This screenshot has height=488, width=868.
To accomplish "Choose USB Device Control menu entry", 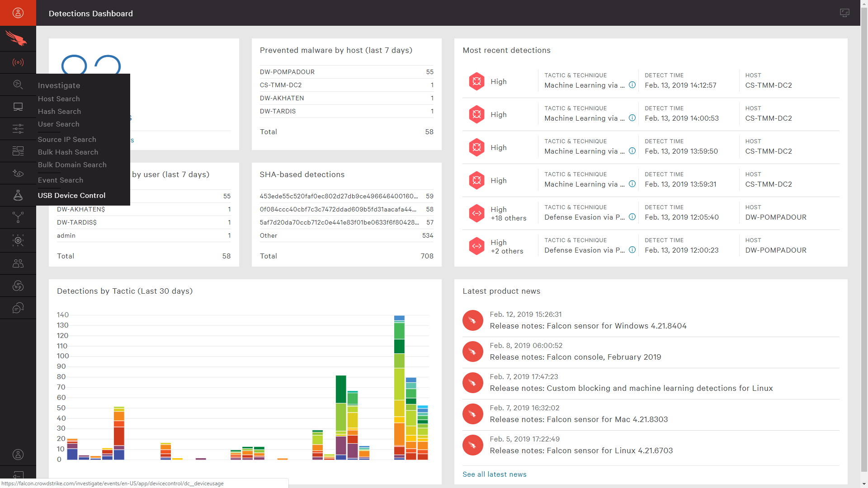I will click(71, 196).
